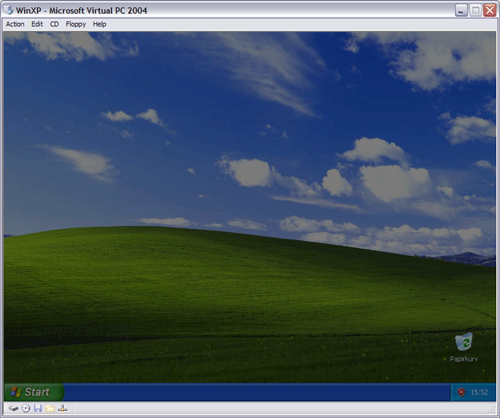The image size is (500, 418).
Task: Click the floppy disk status bar icon
Action: pyautogui.click(x=38, y=408)
